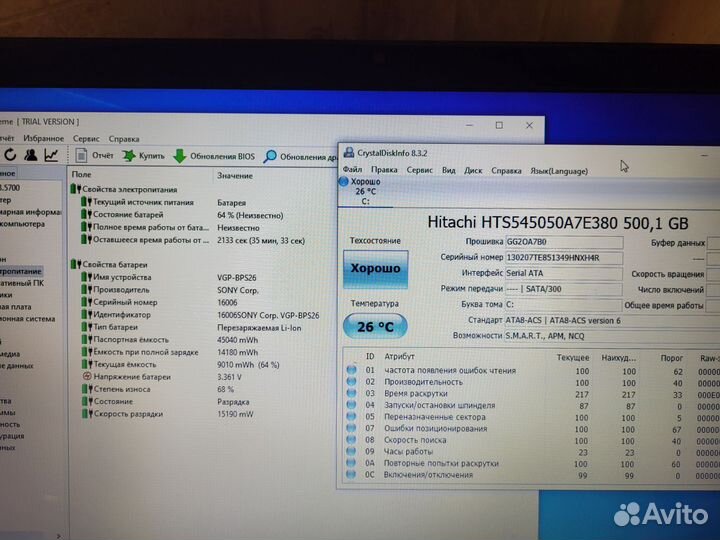
Task: Click the Интерфейс Serial ATA field
Action: (563, 273)
